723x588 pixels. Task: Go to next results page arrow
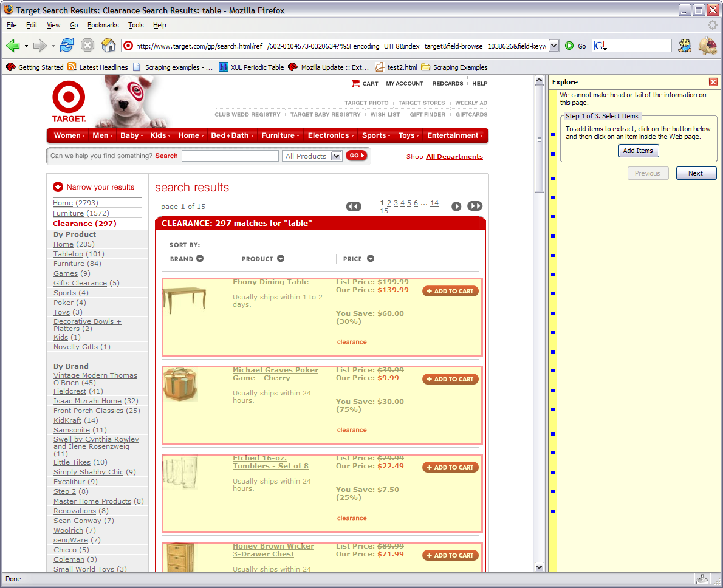click(456, 207)
